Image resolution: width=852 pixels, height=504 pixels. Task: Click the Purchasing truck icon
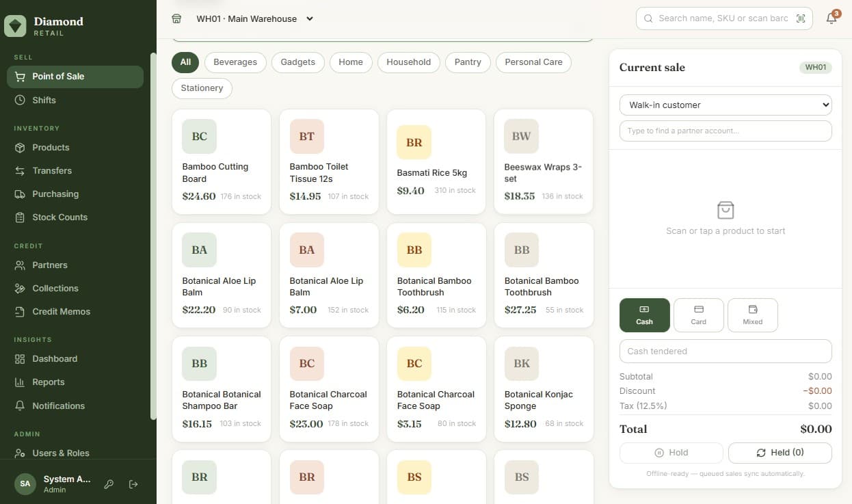tap(20, 194)
